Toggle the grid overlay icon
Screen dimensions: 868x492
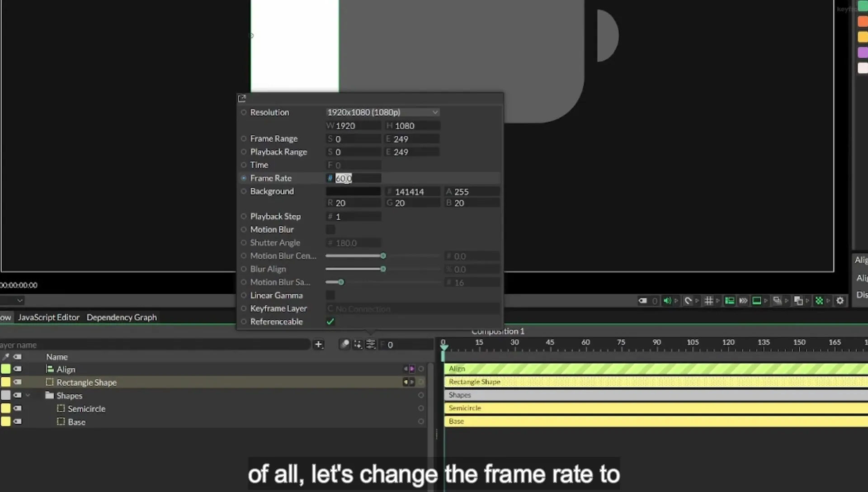pyautogui.click(x=709, y=301)
